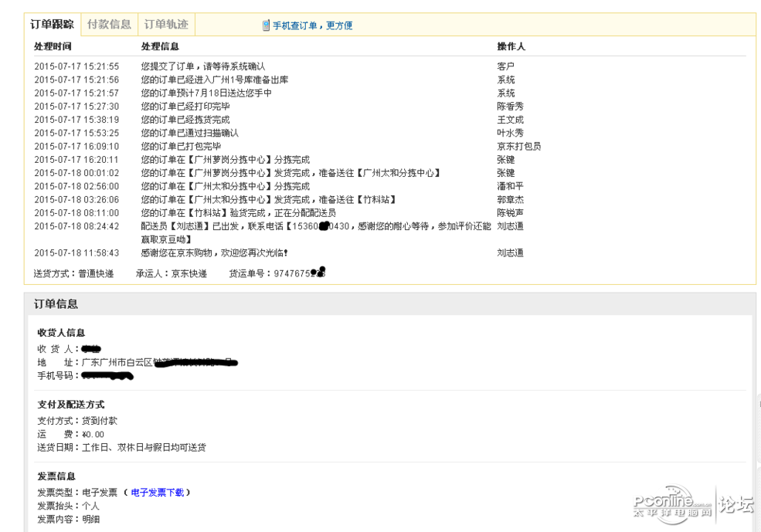This screenshot has width=761, height=532.
Task: Select address text 广东广州市白云区
Action: pos(117,362)
